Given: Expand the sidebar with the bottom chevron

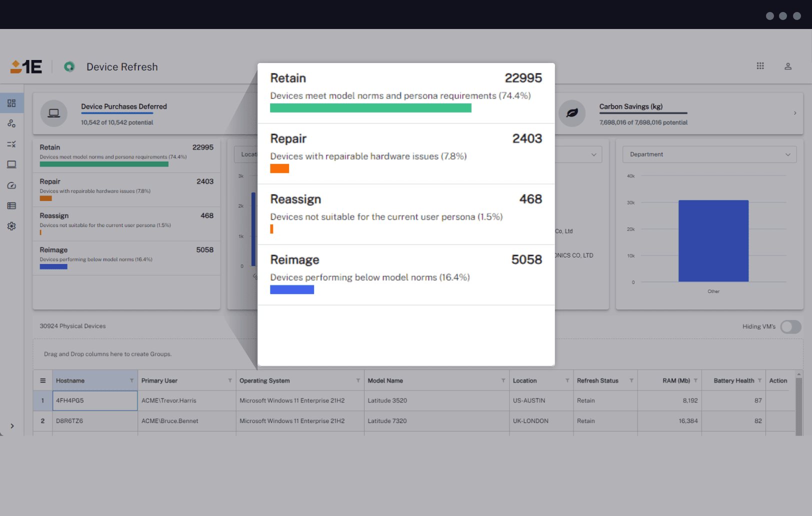Looking at the screenshot, I should (x=12, y=426).
